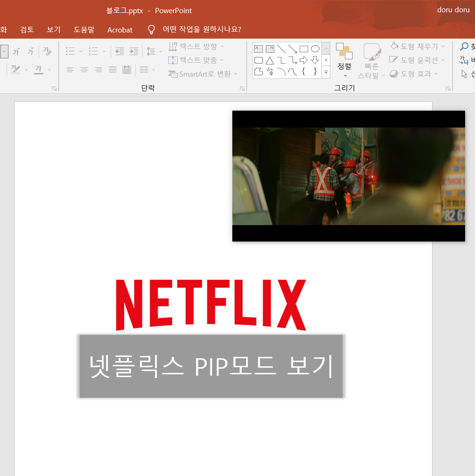The image size is (475, 476).
Task: Move shapes gallery down one row
Action: click(326, 60)
